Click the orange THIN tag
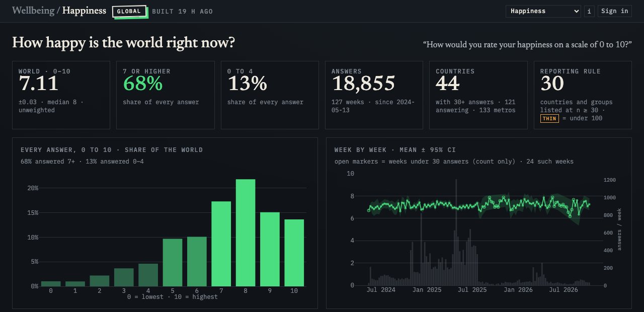Screen dimensions: 644x312 [x=549, y=119]
